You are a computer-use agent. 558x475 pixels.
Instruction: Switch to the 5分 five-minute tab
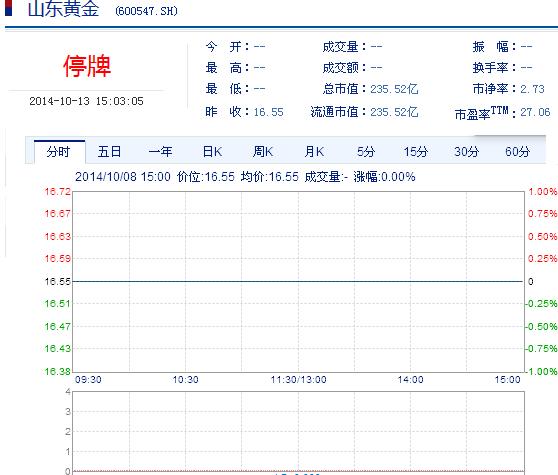pyautogui.click(x=366, y=152)
